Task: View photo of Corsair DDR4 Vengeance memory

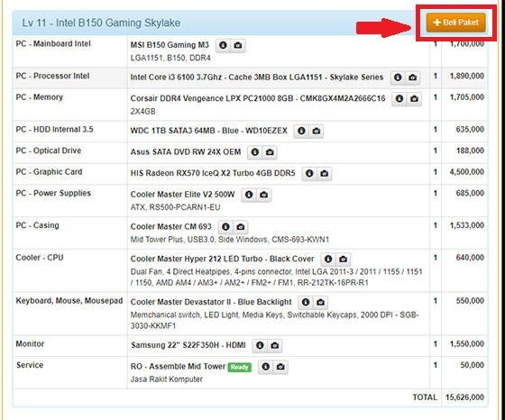Action: [x=414, y=98]
